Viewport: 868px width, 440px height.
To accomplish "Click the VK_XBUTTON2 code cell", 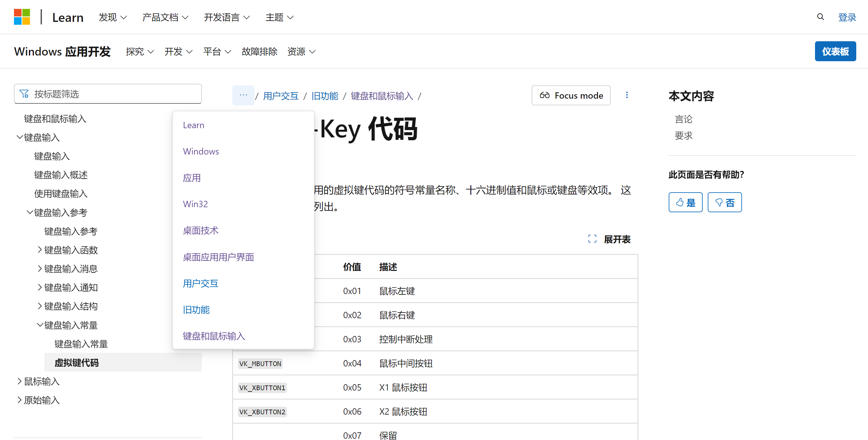I will coord(262,412).
